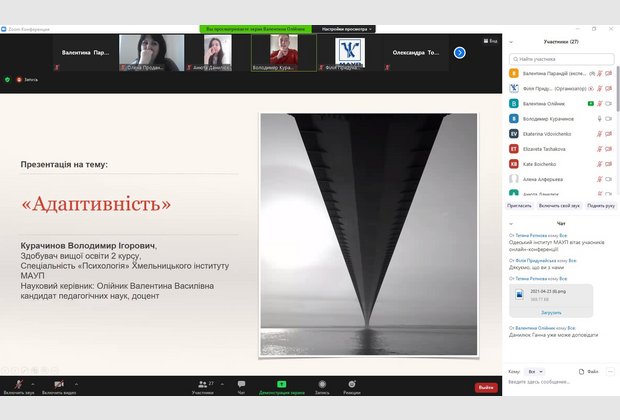
Task: Start camera with Включить видео icon
Action: tap(59, 384)
